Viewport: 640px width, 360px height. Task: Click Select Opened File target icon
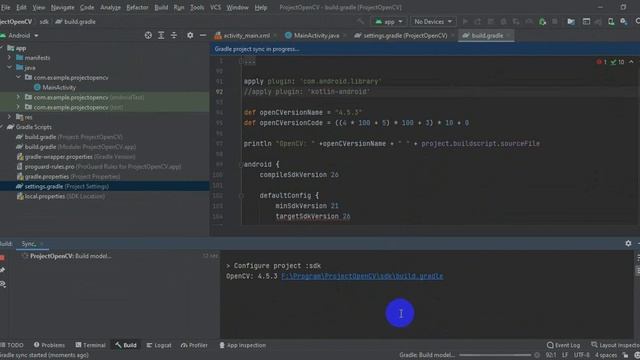(148, 36)
